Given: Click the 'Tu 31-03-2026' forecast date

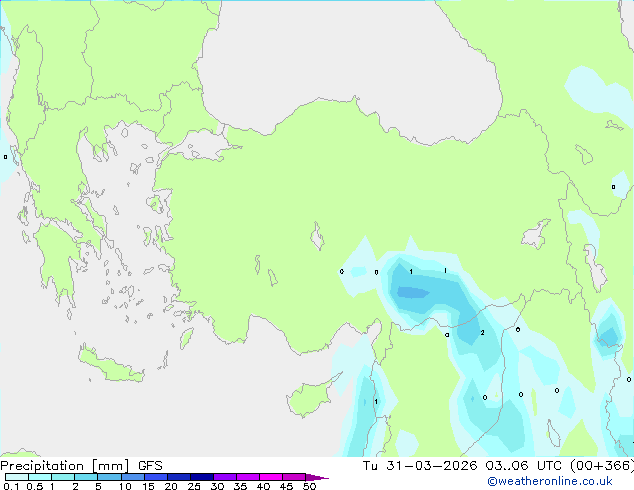Looking at the screenshot, I should tap(420, 466).
